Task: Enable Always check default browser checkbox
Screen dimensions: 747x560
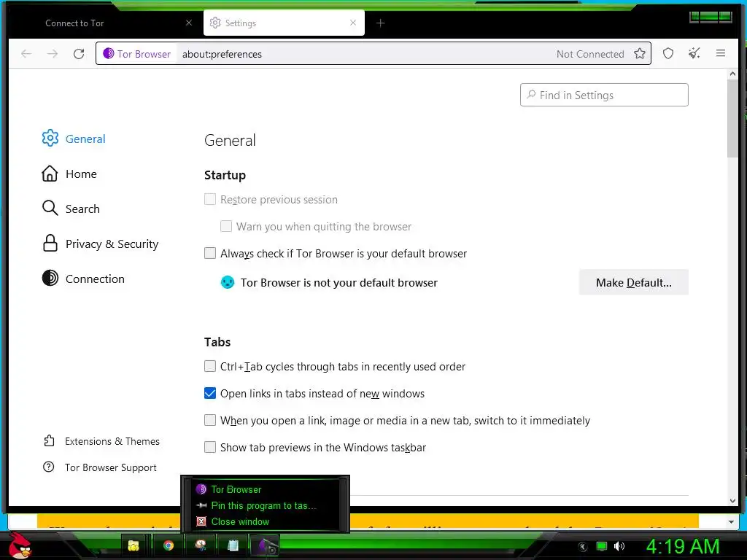Action: tap(210, 253)
